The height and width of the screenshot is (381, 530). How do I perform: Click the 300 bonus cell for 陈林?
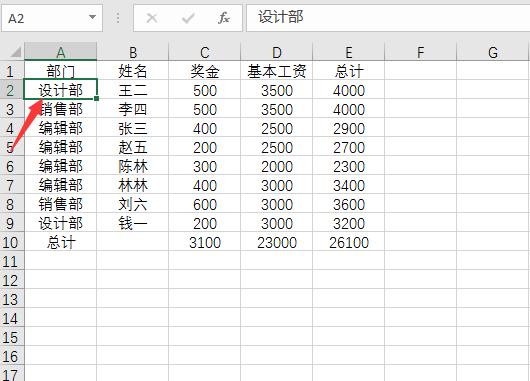(204, 166)
